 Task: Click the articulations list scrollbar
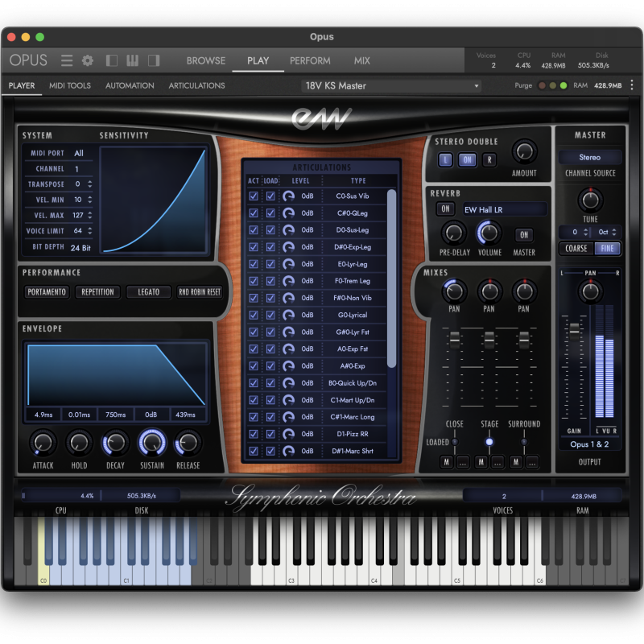pyautogui.click(x=392, y=278)
